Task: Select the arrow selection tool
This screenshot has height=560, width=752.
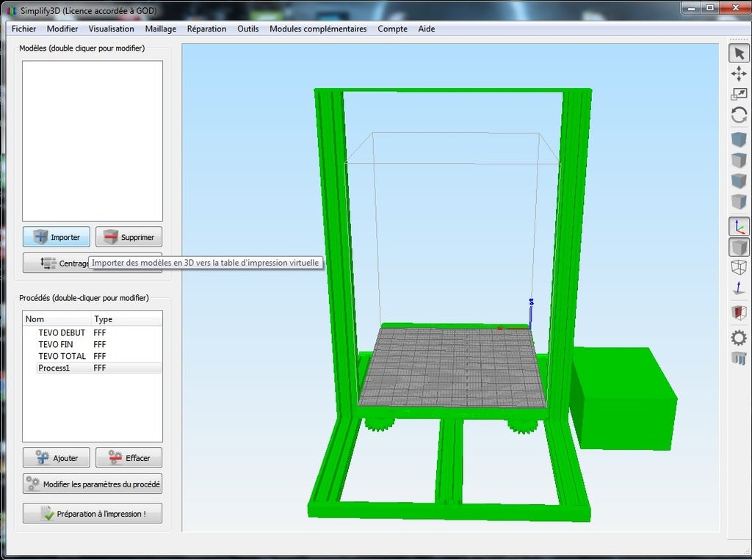Action: (739, 53)
